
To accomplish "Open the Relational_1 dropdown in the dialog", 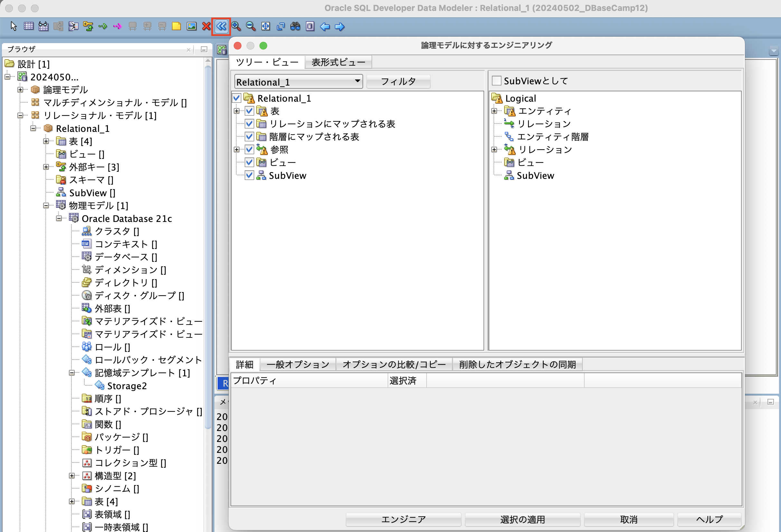I will 357,82.
